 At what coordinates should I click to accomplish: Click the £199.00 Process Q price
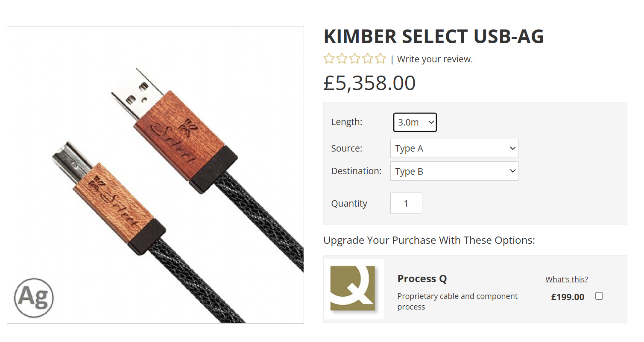tap(568, 297)
